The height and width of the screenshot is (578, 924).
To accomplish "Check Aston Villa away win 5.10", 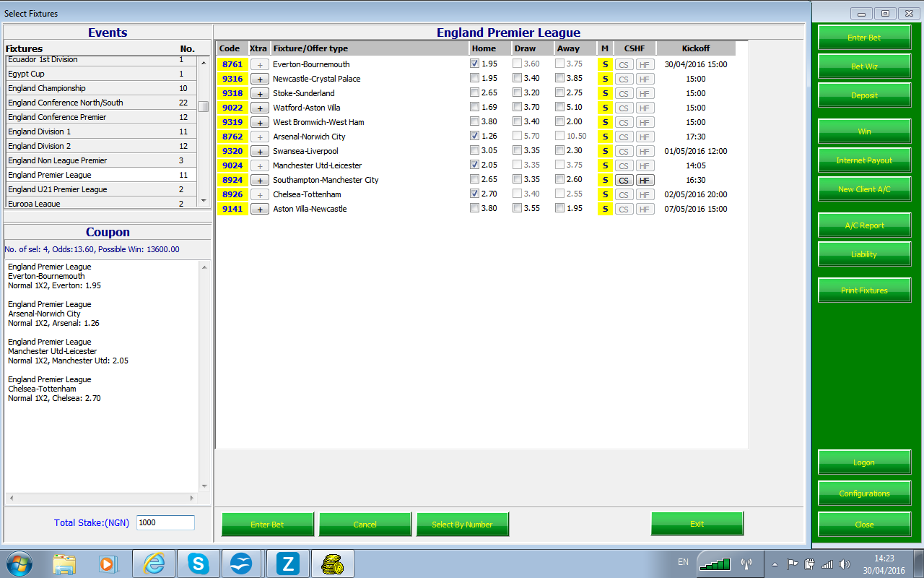I will (560, 107).
